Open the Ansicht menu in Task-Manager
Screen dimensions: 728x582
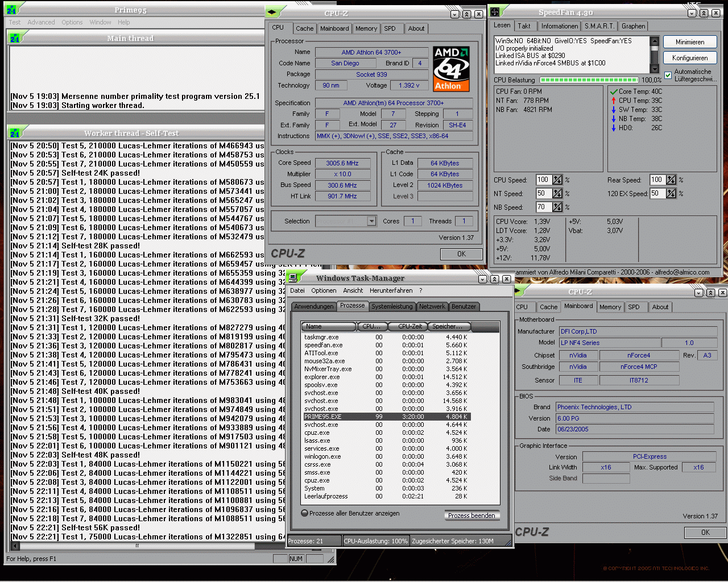point(353,290)
